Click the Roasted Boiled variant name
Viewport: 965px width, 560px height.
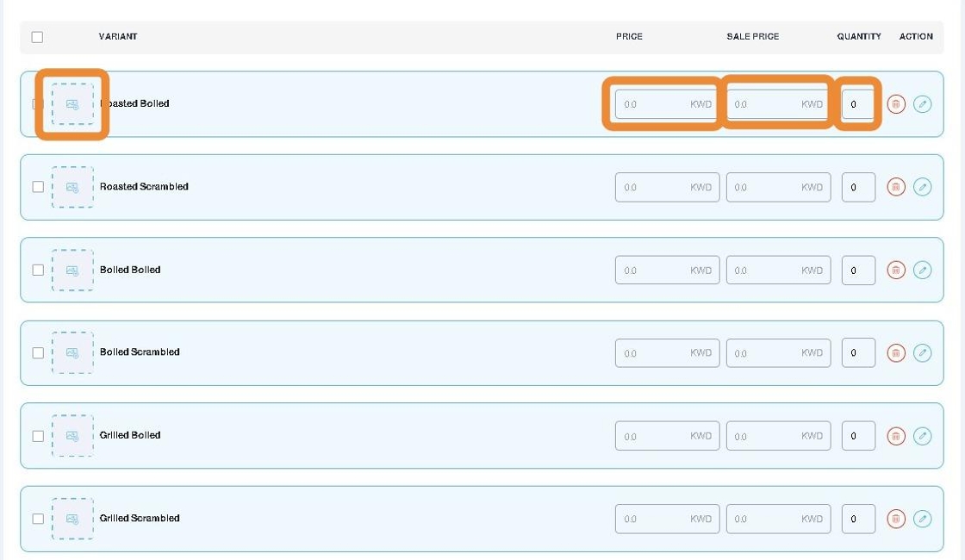tap(134, 103)
